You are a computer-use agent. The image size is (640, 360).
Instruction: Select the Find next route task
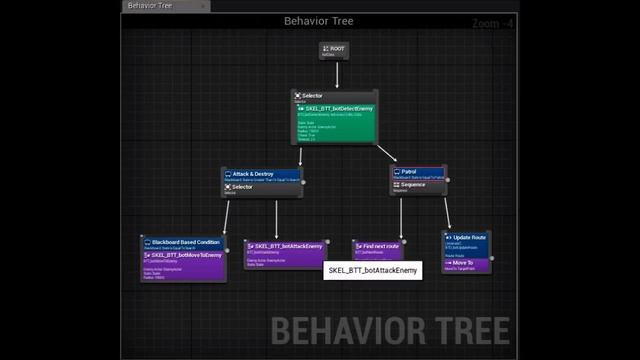378,250
